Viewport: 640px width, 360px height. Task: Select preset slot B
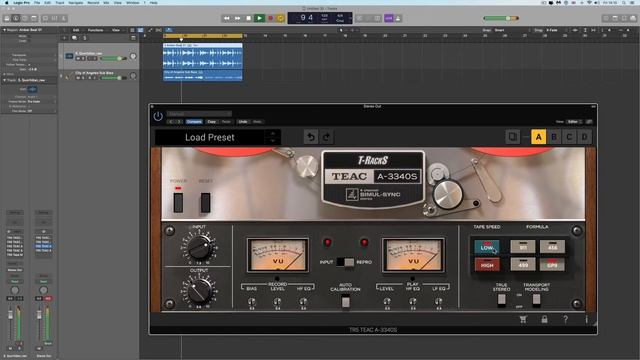[x=554, y=137]
